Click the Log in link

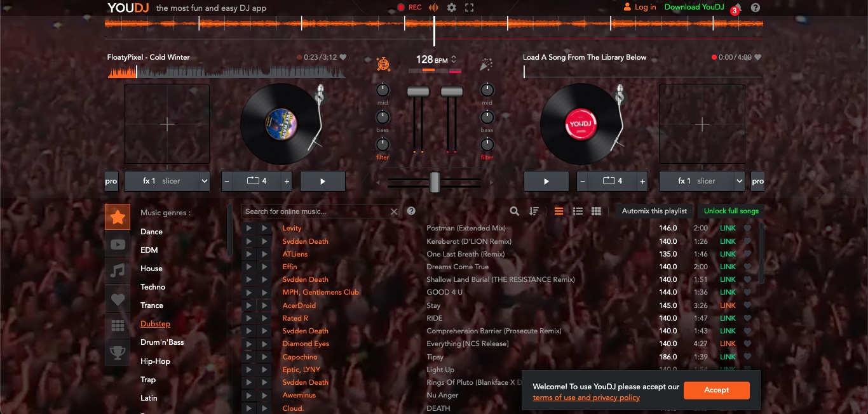640,8
